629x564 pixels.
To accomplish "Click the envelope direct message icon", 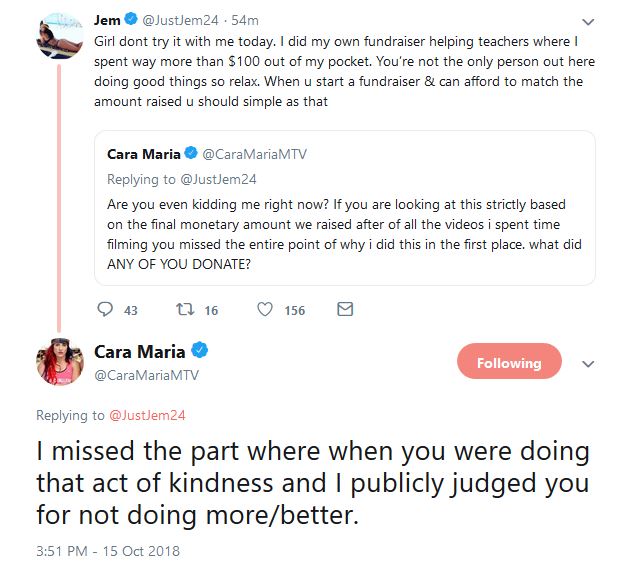I will 344,310.
